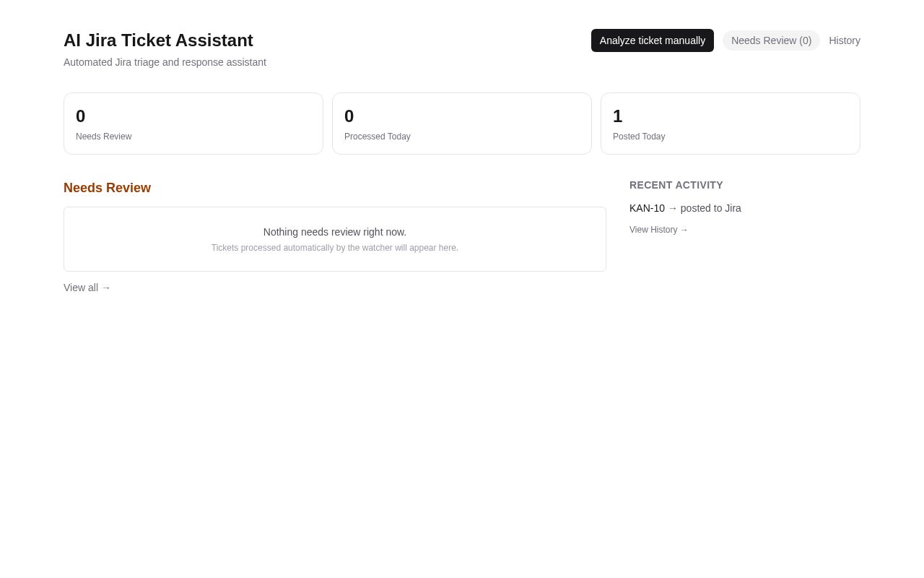
Task: Open the KAN-10 ticket activity entry
Action: 685,208
